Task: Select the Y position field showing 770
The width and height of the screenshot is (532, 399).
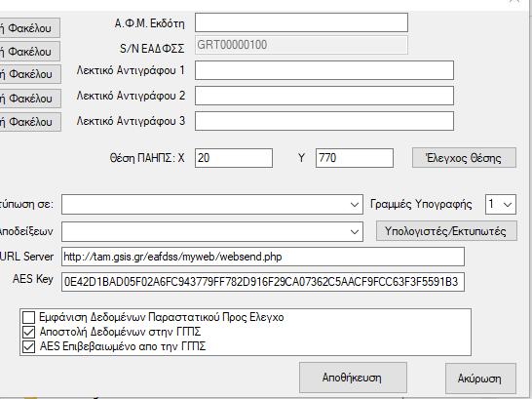Action: 355,158
